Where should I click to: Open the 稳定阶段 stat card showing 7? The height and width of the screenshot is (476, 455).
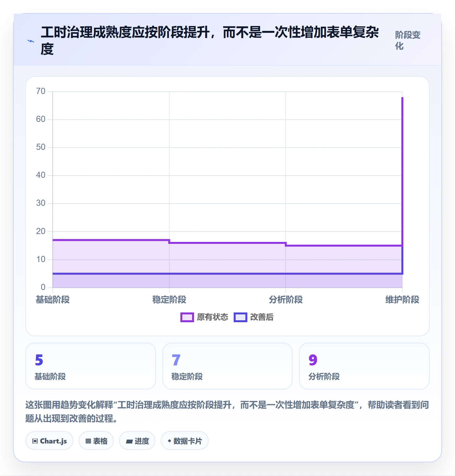pyautogui.click(x=227, y=366)
